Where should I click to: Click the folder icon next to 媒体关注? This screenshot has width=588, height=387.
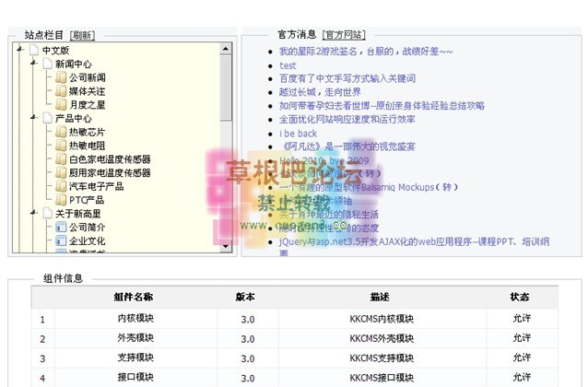tap(61, 92)
